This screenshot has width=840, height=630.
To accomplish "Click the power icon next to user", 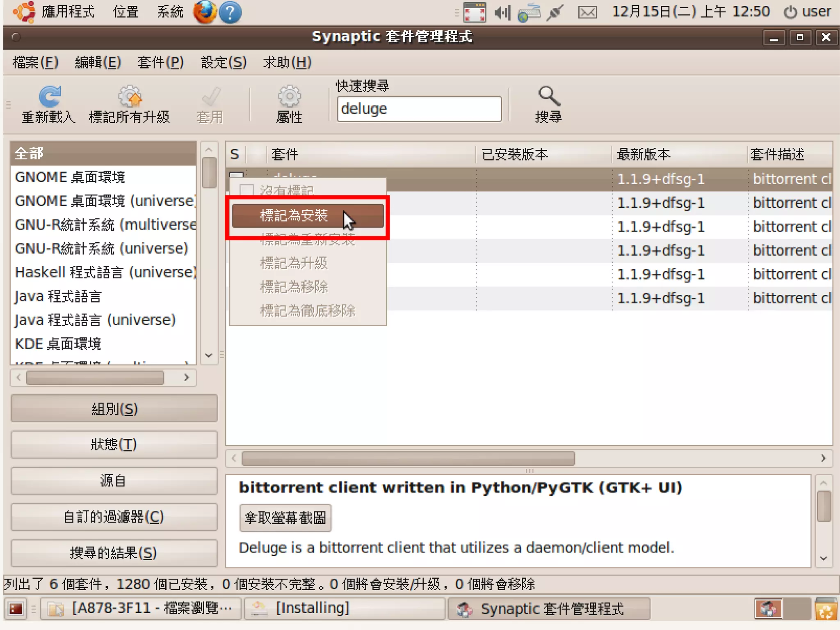I will 790,12.
